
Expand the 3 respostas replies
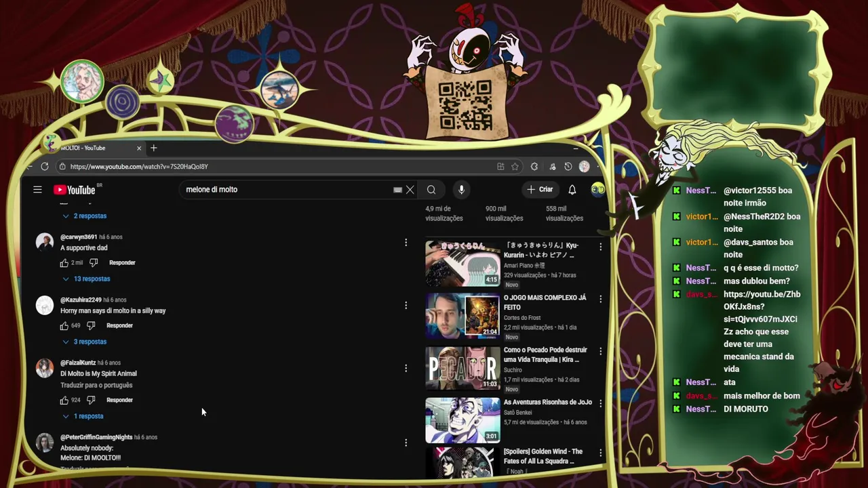pyautogui.click(x=85, y=342)
